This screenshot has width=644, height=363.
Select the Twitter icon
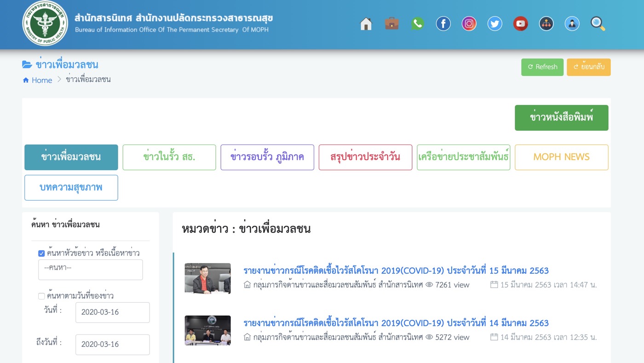point(494,23)
